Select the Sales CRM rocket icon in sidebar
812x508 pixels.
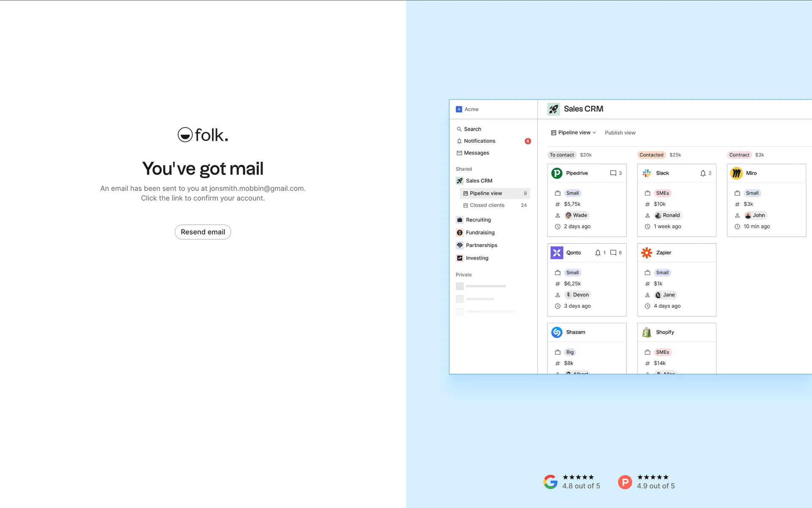460,181
